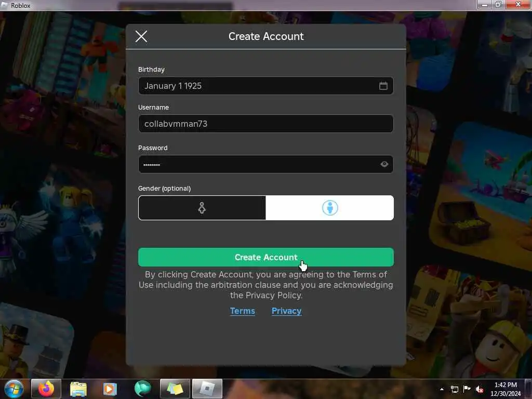Image resolution: width=532 pixels, height=399 pixels.
Task: Click the network tray icon
Action: point(454,389)
